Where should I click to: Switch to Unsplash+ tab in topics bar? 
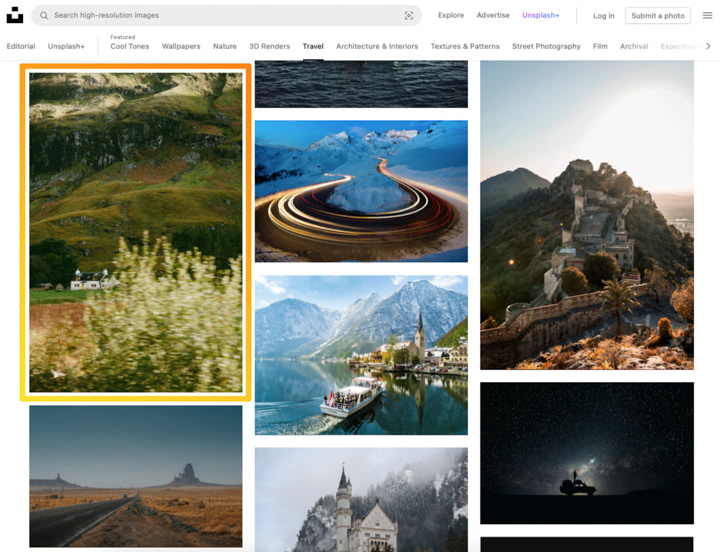(x=66, y=46)
